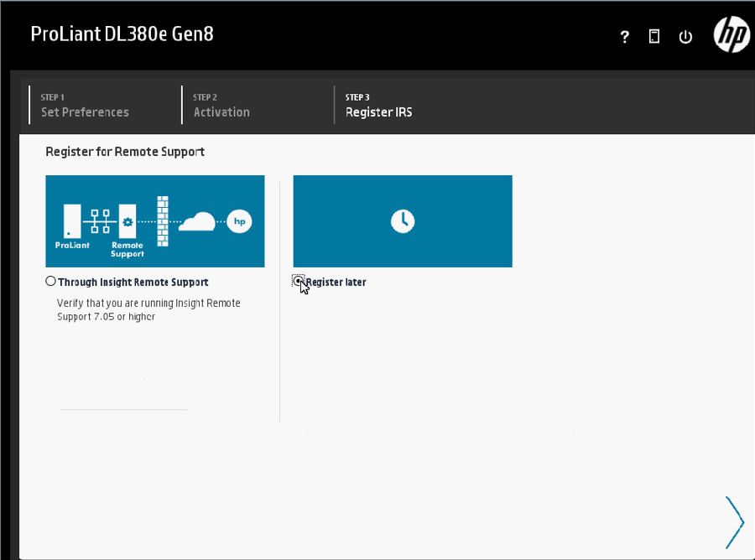
Task: Click the device icon beside the help icon
Action: click(654, 37)
